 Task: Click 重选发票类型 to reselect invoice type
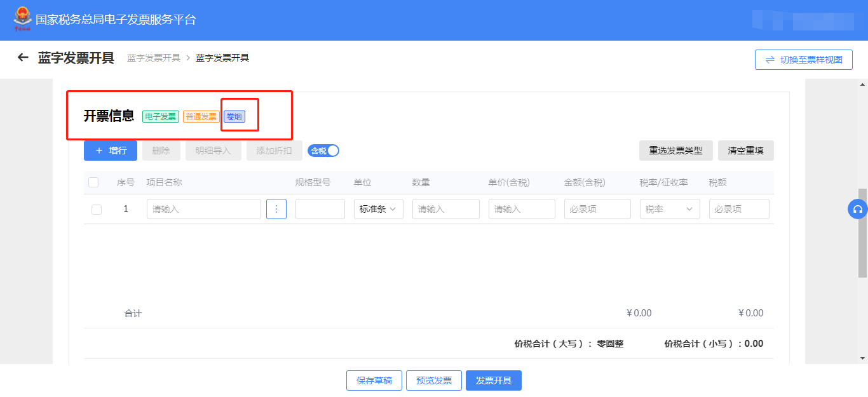(676, 151)
